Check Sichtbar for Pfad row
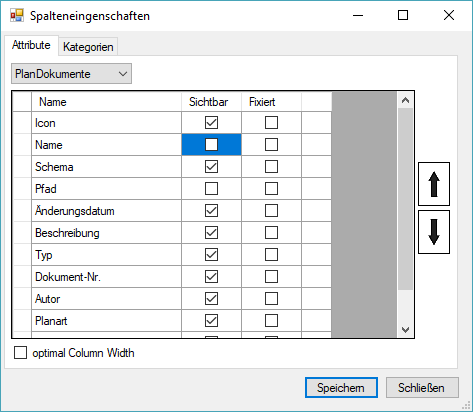This screenshot has width=473, height=412. (211, 189)
